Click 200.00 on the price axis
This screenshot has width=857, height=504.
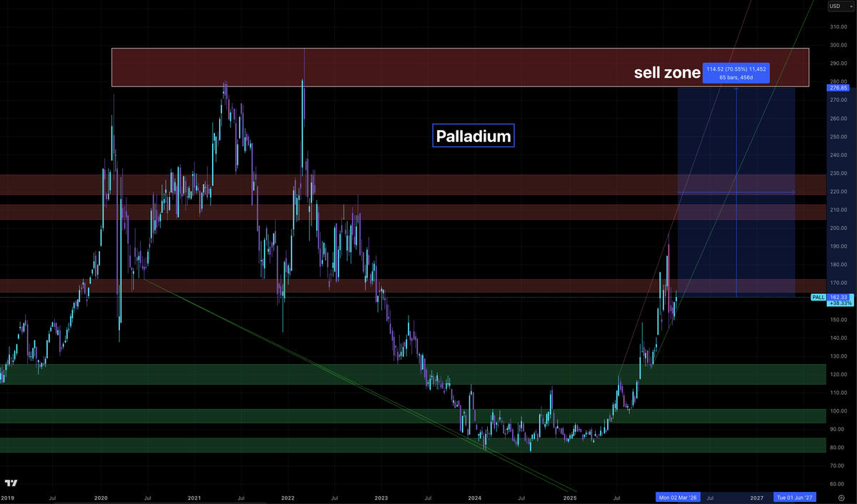pos(838,228)
